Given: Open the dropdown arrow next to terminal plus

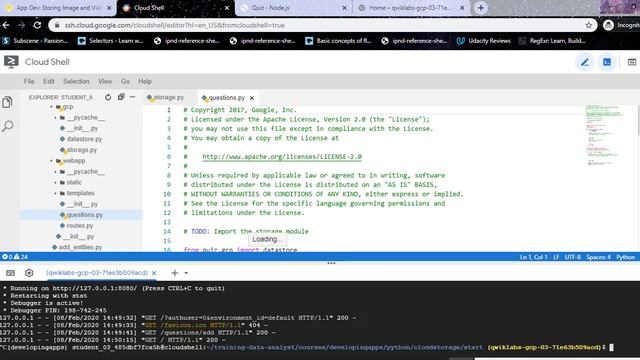Looking at the screenshot, I should coord(186,273).
